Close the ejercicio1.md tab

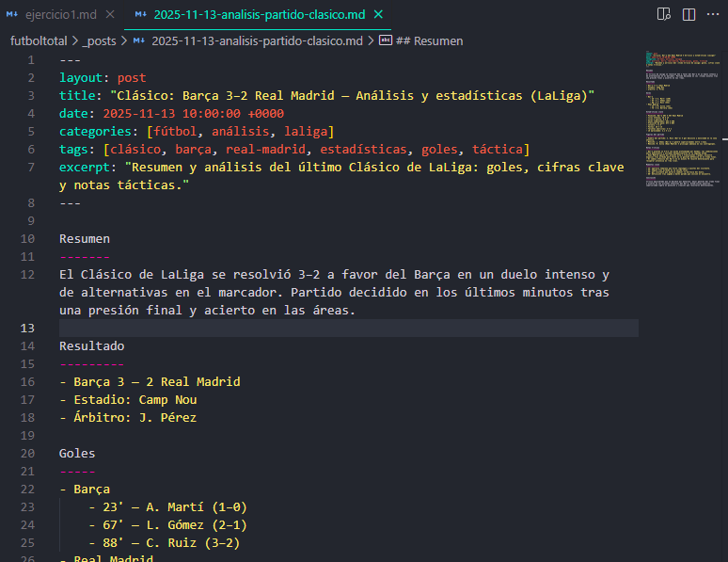pos(111,14)
